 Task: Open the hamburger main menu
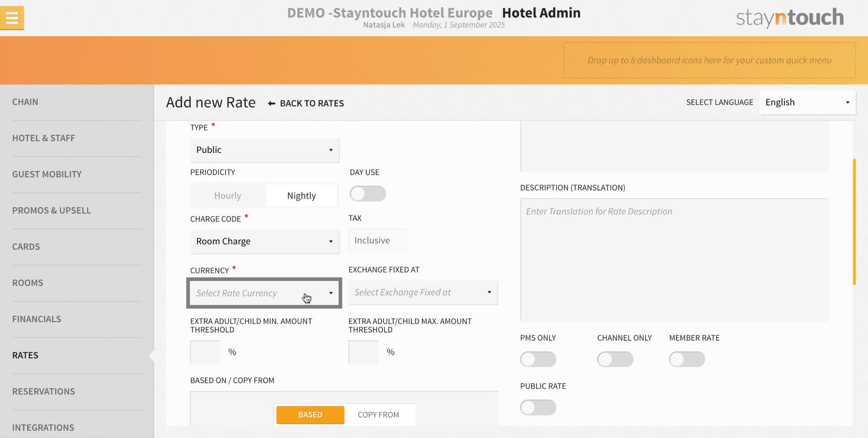pyautogui.click(x=12, y=18)
